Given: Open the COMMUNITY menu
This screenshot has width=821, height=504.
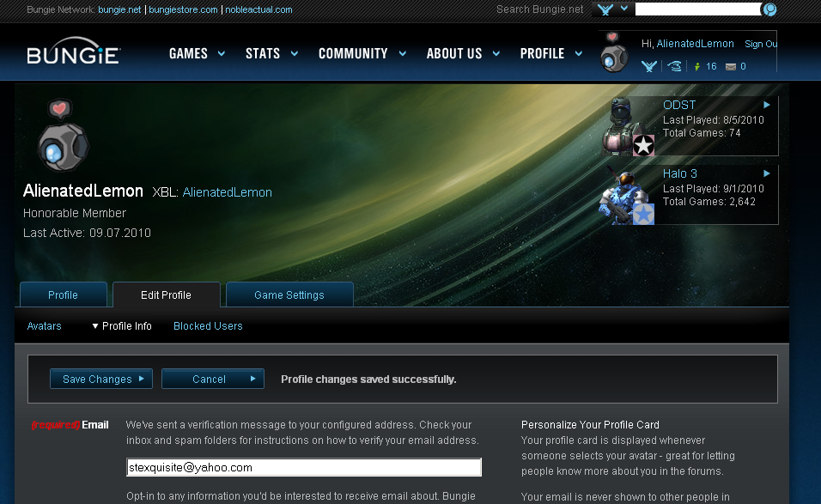Looking at the screenshot, I should [x=353, y=53].
